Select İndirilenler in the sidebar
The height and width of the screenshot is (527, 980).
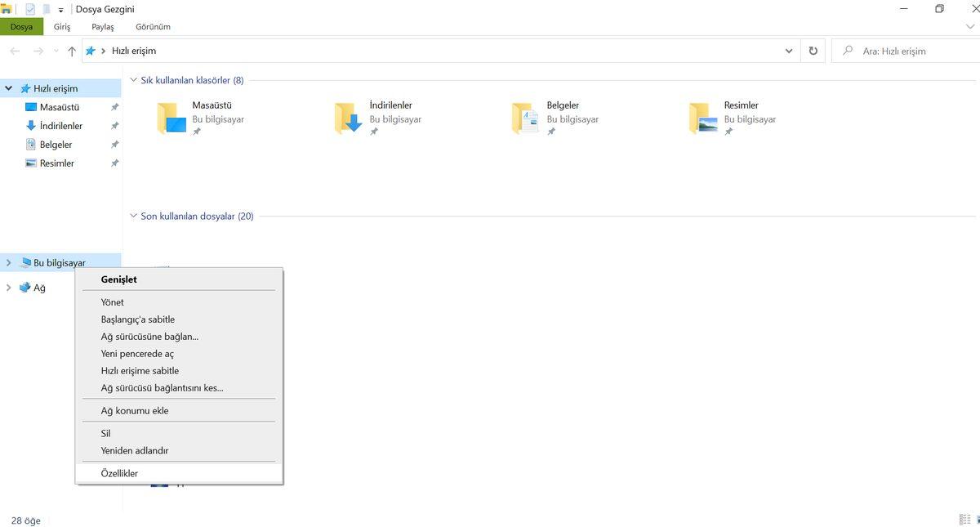tap(60, 126)
